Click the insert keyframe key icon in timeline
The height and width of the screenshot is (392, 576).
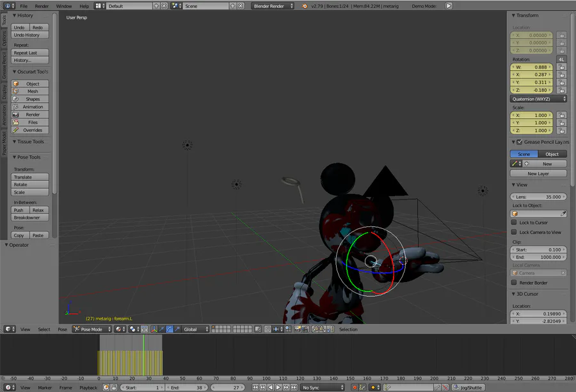(437, 388)
